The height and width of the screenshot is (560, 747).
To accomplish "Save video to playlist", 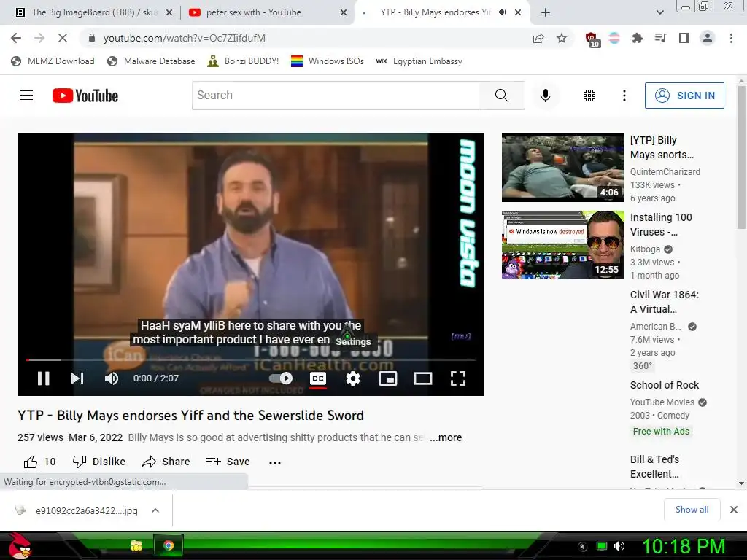I will point(228,462).
